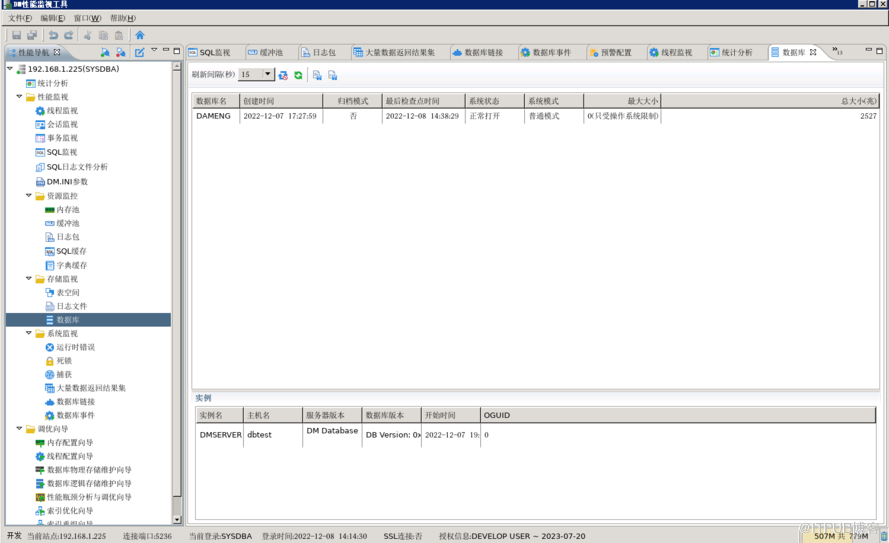Open 表空间 under 存储监视
Image resolution: width=889 pixels, height=543 pixels.
click(67, 293)
